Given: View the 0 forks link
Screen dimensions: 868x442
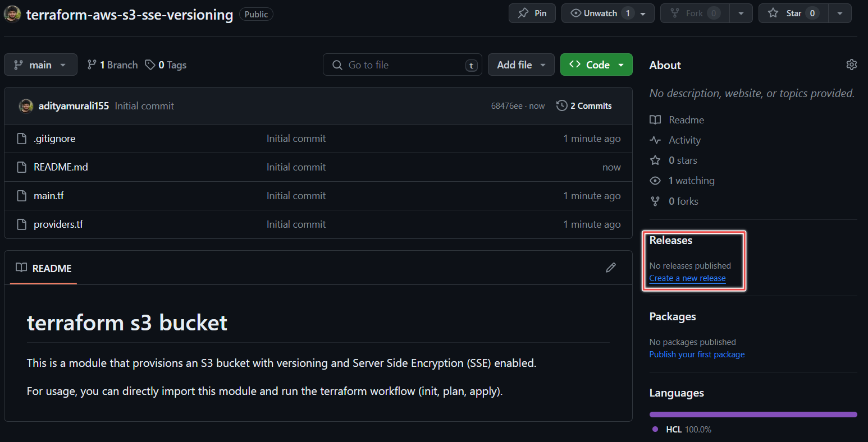Looking at the screenshot, I should [x=674, y=201].
